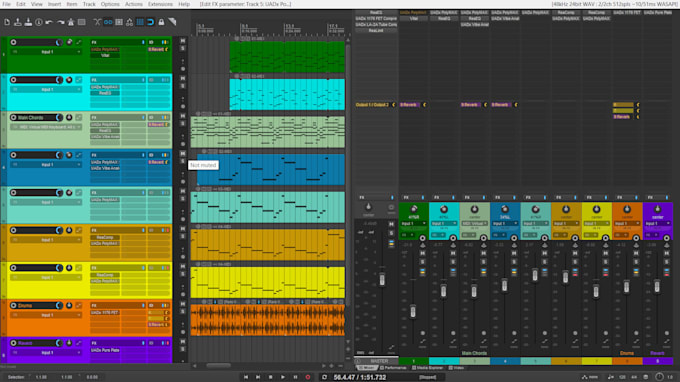Viewport: 680px width, 382px height.
Task: Open Input 1 dropdown on green track 1
Action: [x=47, y=52]
